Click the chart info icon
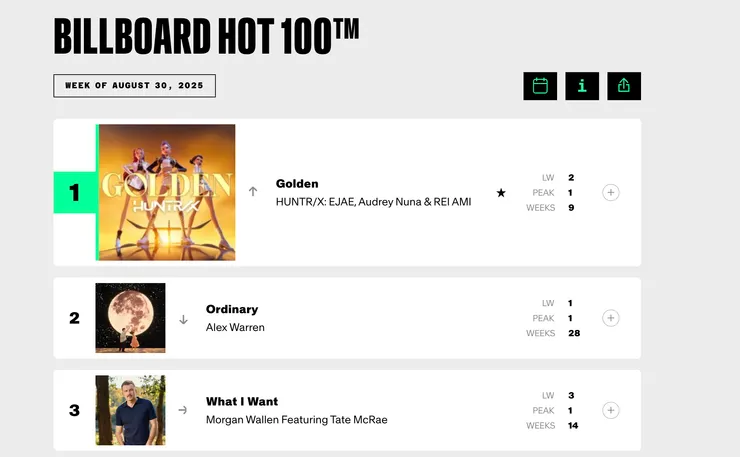740x457 pixels. 582,86
